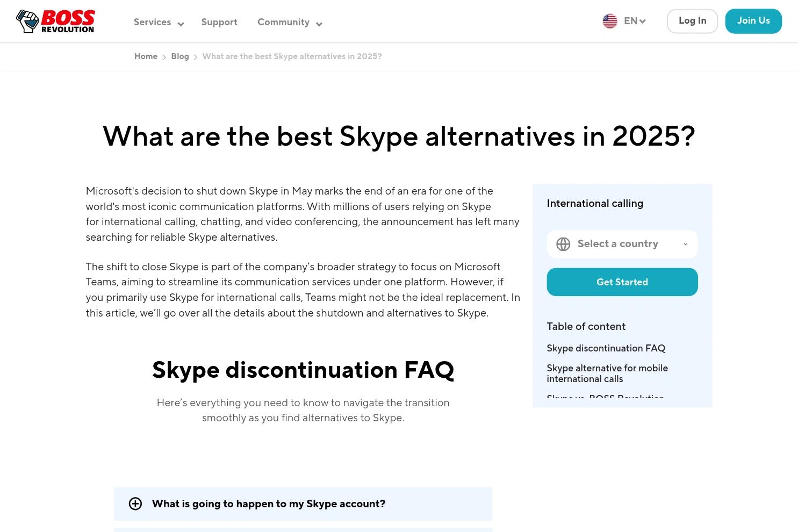Viewport: 798px width, 532px height.
Task: Expand 'What is going to happen to my Skype account?'
Action: point(303,504)
